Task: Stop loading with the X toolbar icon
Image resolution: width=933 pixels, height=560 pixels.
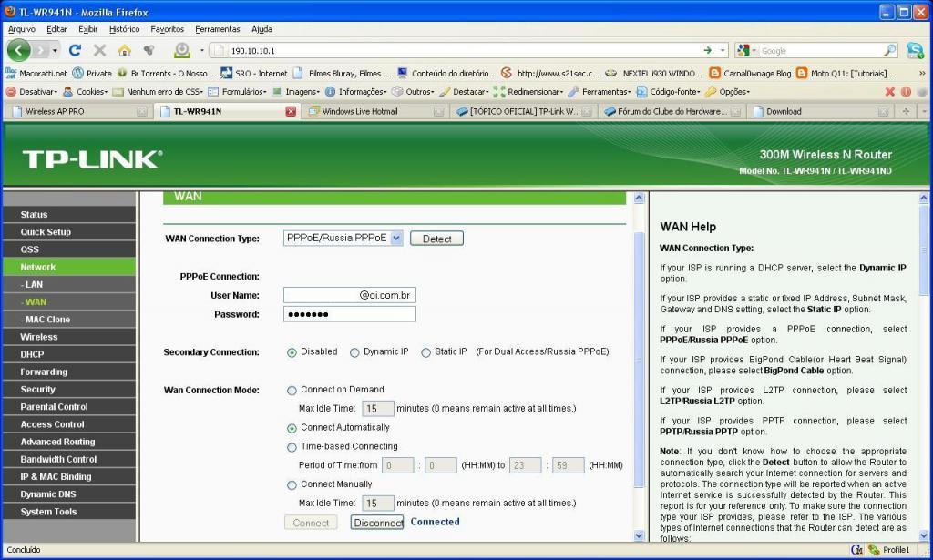Action: (99, 50)
